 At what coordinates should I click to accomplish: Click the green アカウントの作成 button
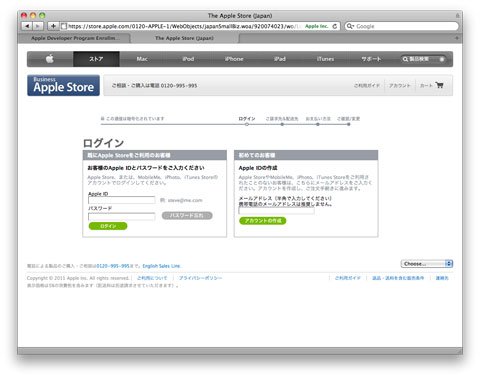[263, 221]
